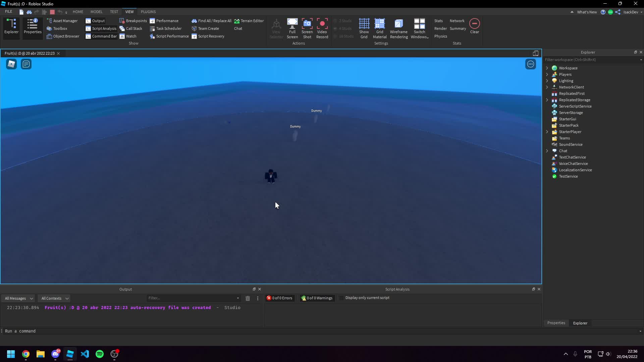Switch to the Properties panel tab
Screen dimensions: 644x362
point(556,323)
